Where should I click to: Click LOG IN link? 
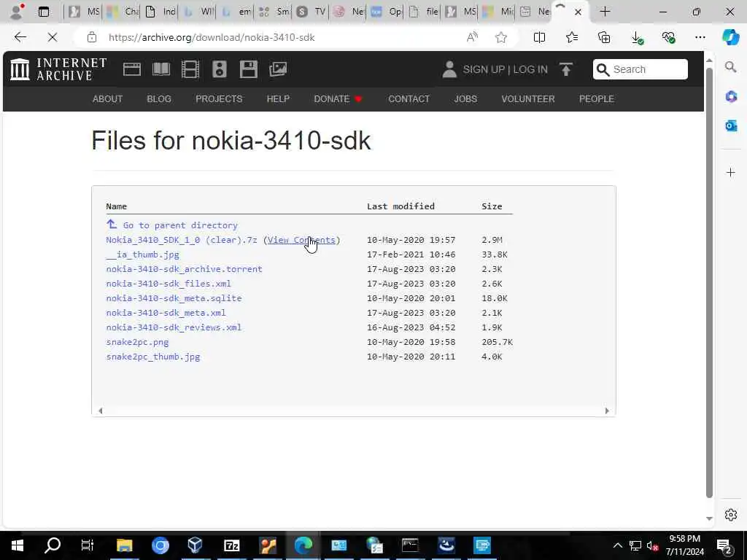[x=530, y=69]
